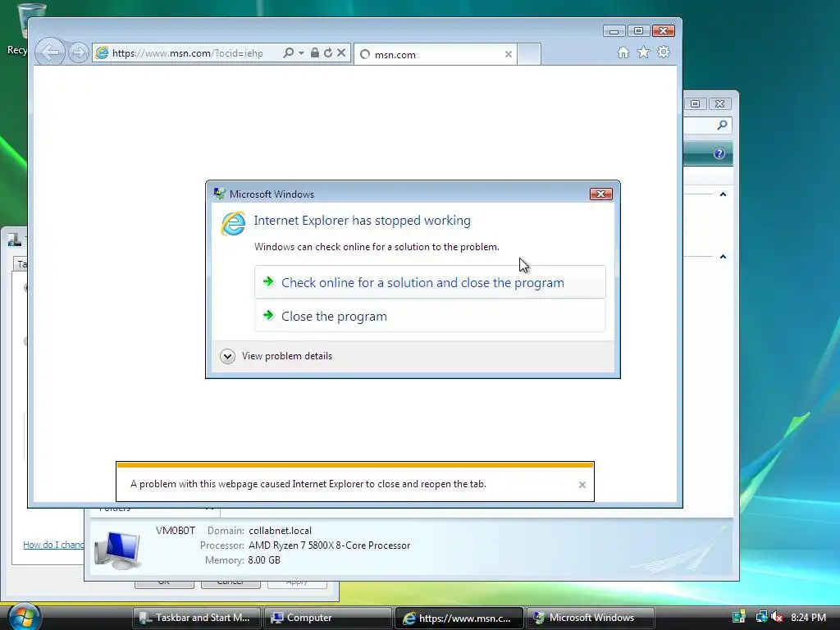
Task: Open Favorites star icon
Action: [643, 52]
